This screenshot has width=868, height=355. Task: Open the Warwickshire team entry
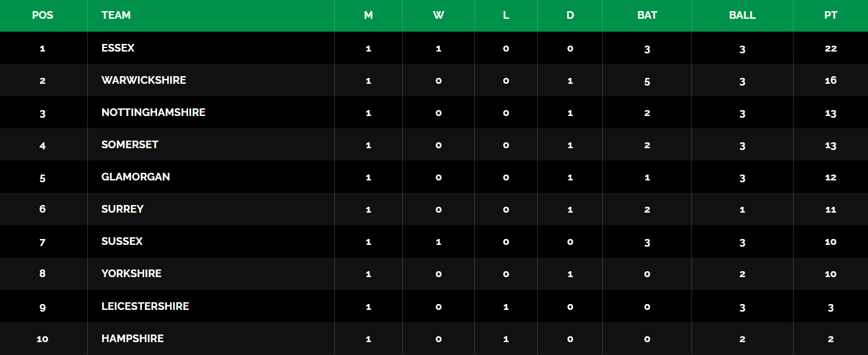pyautogui.click(x=144, y=80)
